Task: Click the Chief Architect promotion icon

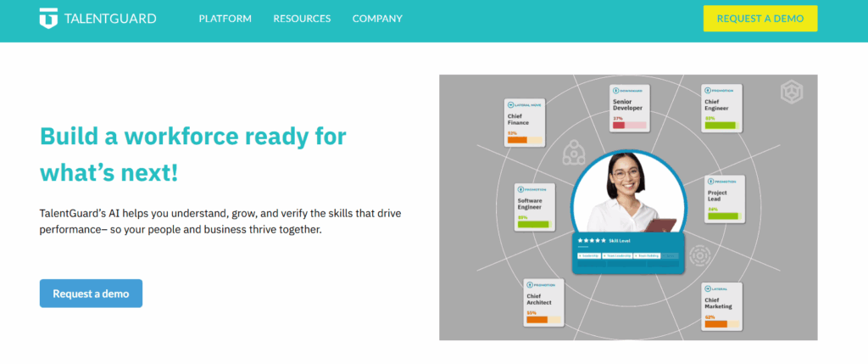Action: tap(530, 284)
